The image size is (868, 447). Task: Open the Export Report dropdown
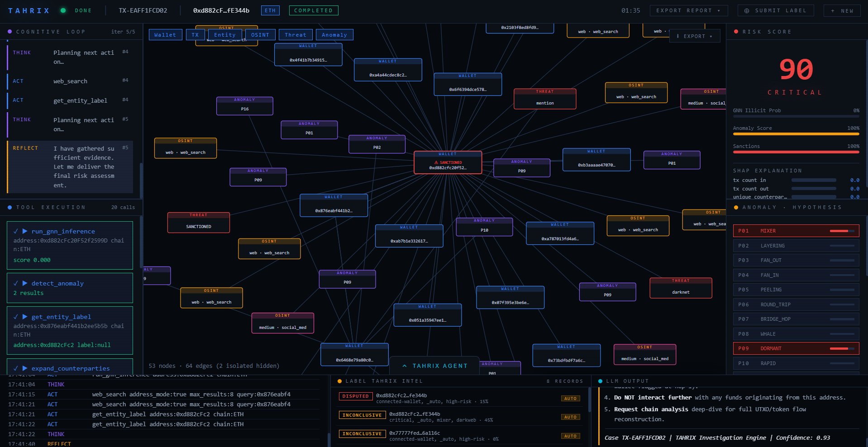[689, 10]
